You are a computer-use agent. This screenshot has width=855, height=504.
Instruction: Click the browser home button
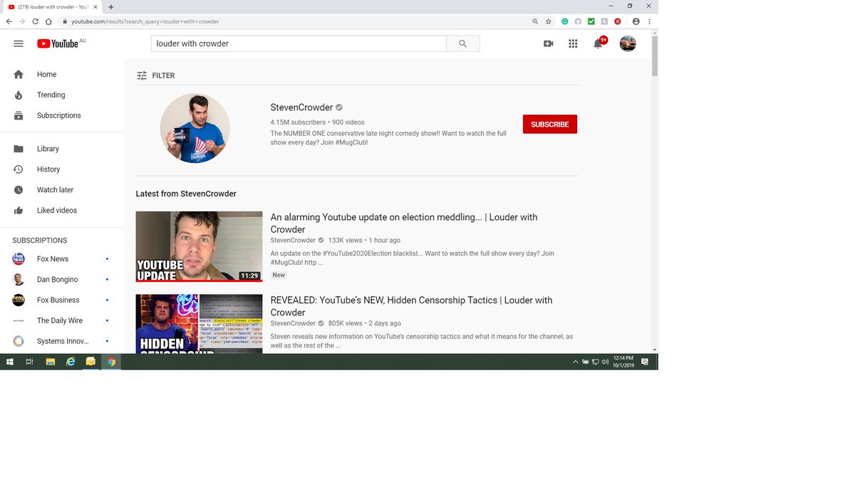[48, 21]
